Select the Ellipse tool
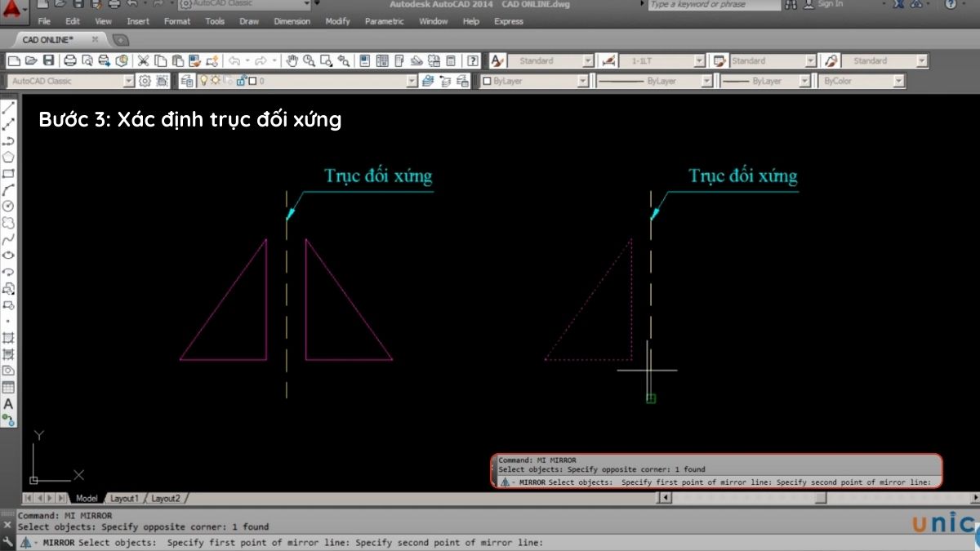 [x=8, y=256]
